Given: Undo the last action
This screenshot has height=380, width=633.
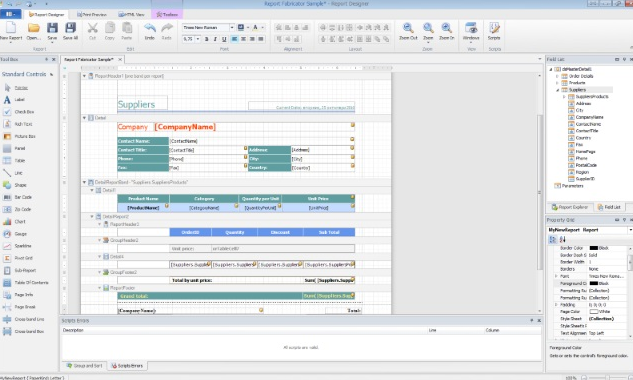Looking at the screenshot, I should click(x=150, y=28).
